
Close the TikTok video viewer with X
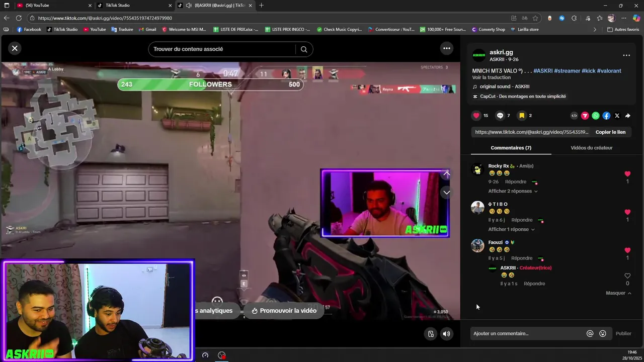coord(15,48)
